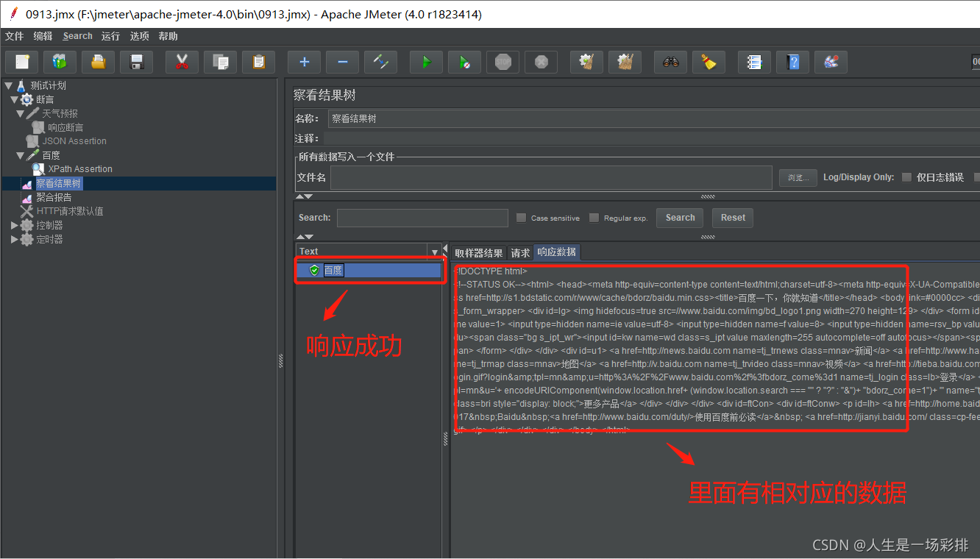The image size is (980, 559).
Task: Click the binoculars Search icon
Action: point(670,62)
